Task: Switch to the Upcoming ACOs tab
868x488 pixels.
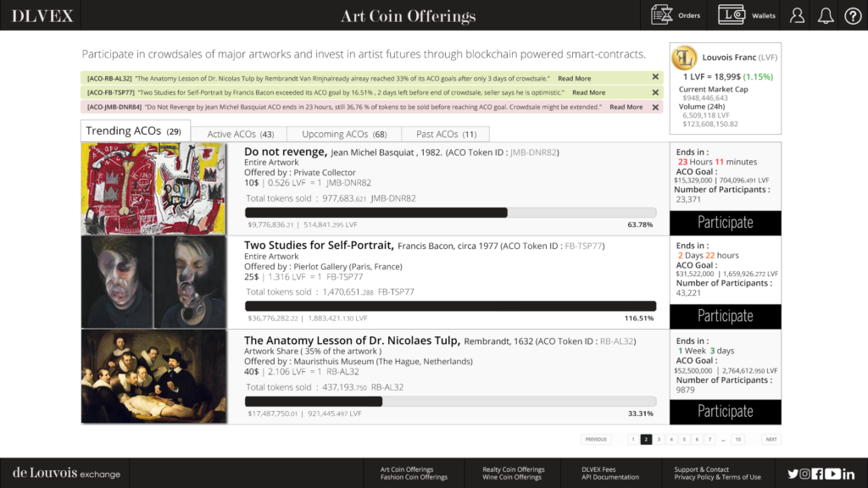Action: (x=344, y=134)
